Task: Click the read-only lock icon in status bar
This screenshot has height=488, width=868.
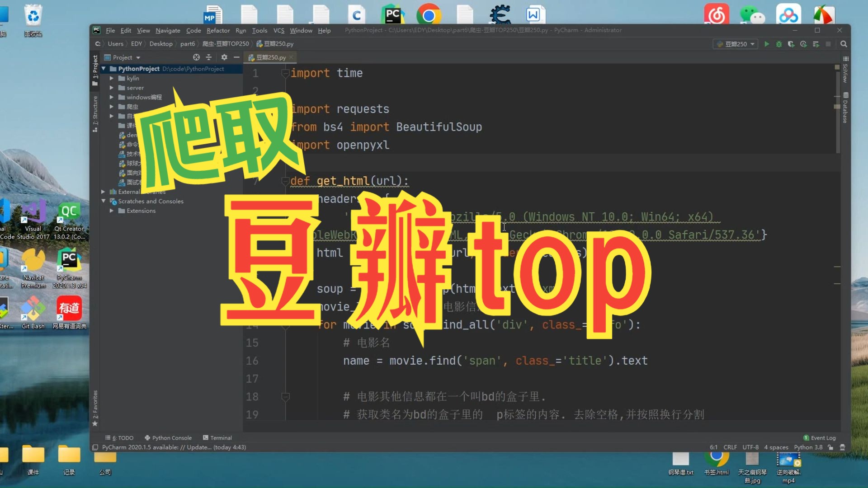Action: pos(830,447)
